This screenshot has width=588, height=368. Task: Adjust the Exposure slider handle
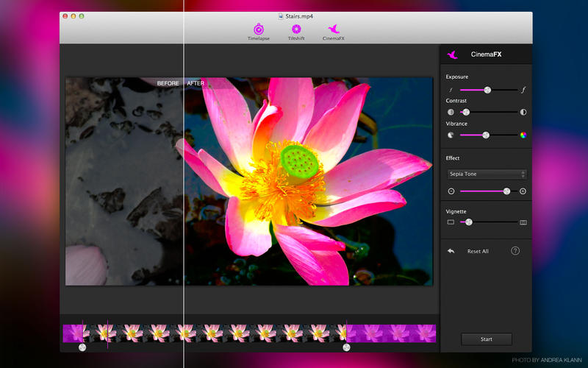tap(487, 90)
